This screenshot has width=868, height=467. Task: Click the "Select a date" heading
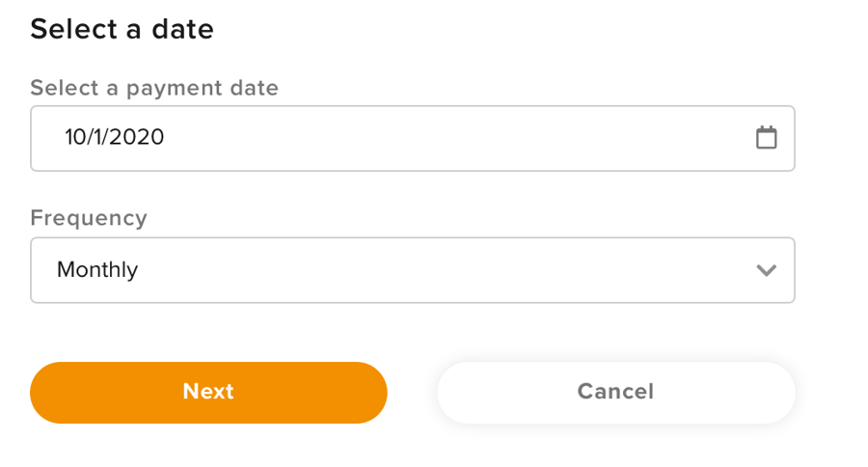pyautogui.click(x=122, y=29)
